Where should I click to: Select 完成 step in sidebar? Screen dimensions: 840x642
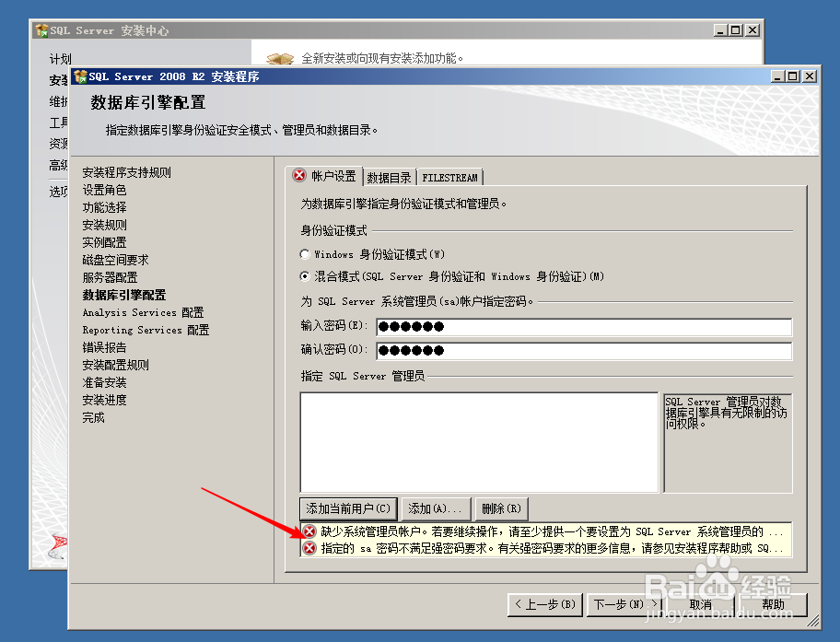coord(93,417)
